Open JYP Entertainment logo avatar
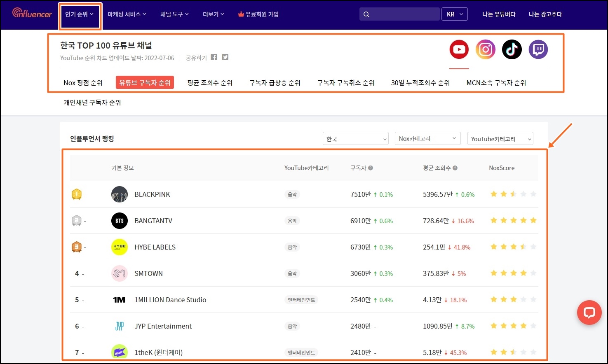This screenshot has height=364, width=608. [120, 326]
